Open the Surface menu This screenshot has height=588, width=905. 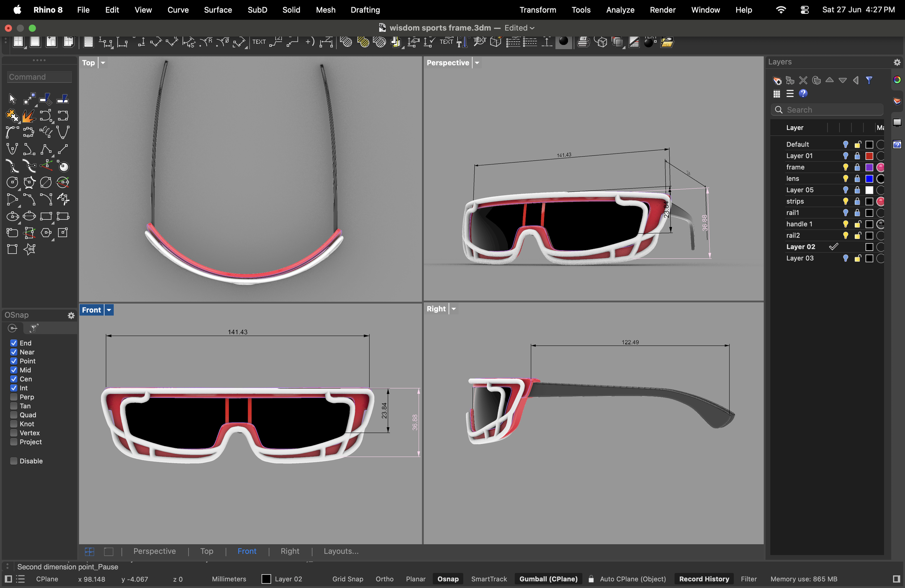tap(218, 10)
